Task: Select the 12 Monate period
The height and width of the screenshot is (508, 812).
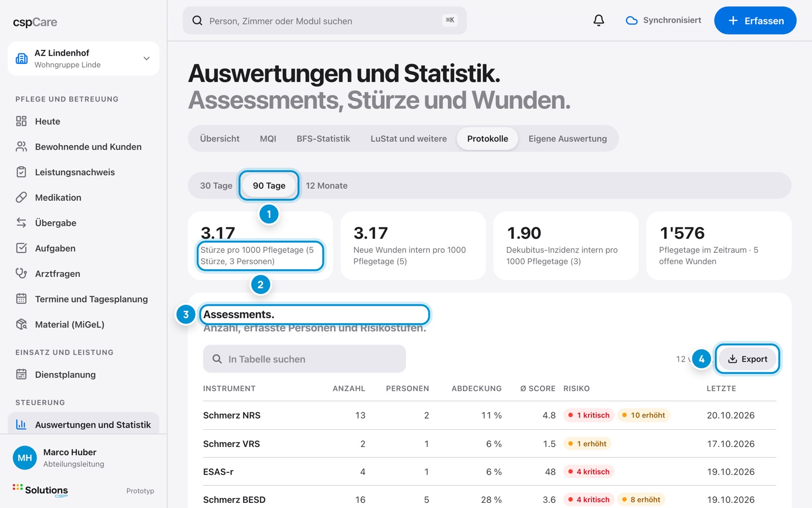Action: pos(327,185)
